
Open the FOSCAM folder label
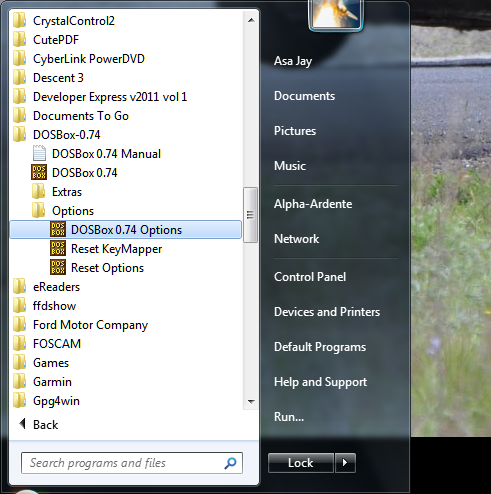pos(57,344)
